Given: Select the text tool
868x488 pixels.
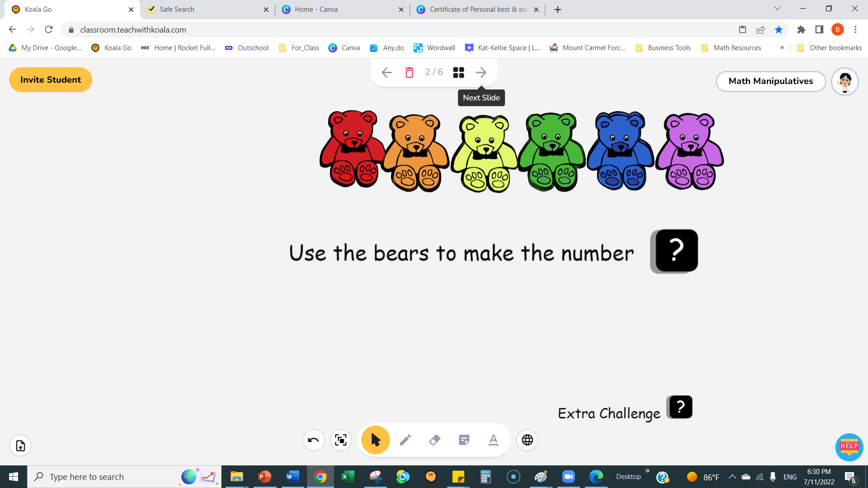Looking at the screenshot, I should click(x=493, y=440).
